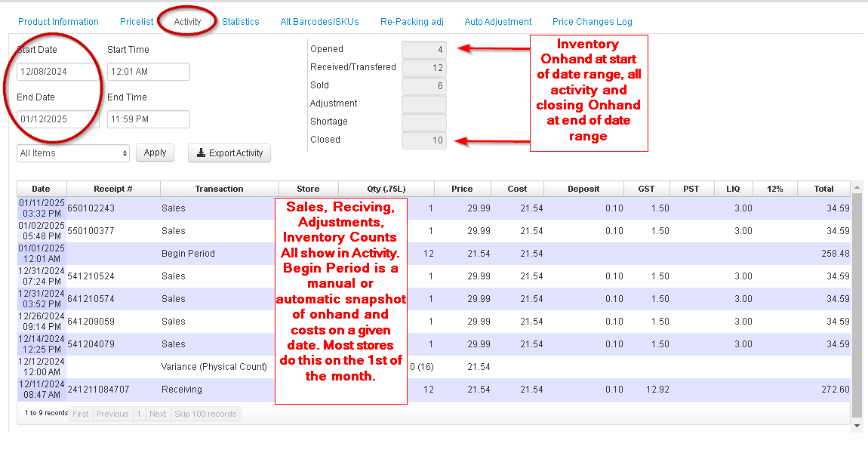The height and width of the screenshot is (456, 868).
Task: Select receipt 541204079 row
Action: point(433,344)
